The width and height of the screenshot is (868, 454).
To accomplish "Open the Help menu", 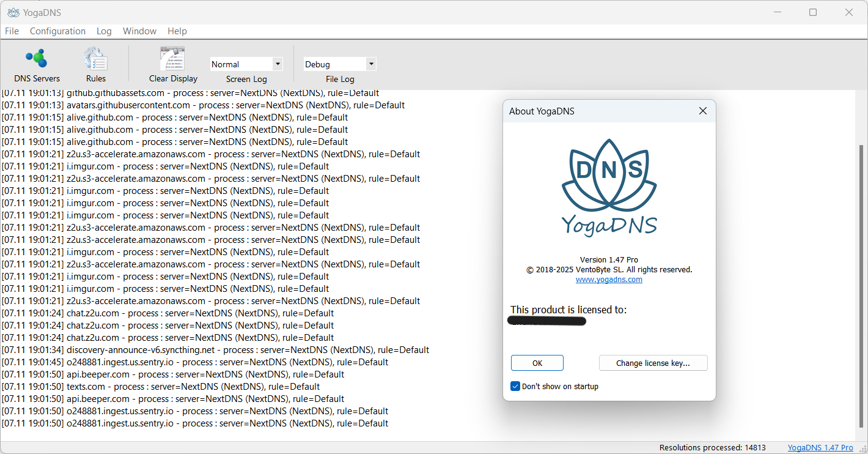I will (x=177, y=31).
